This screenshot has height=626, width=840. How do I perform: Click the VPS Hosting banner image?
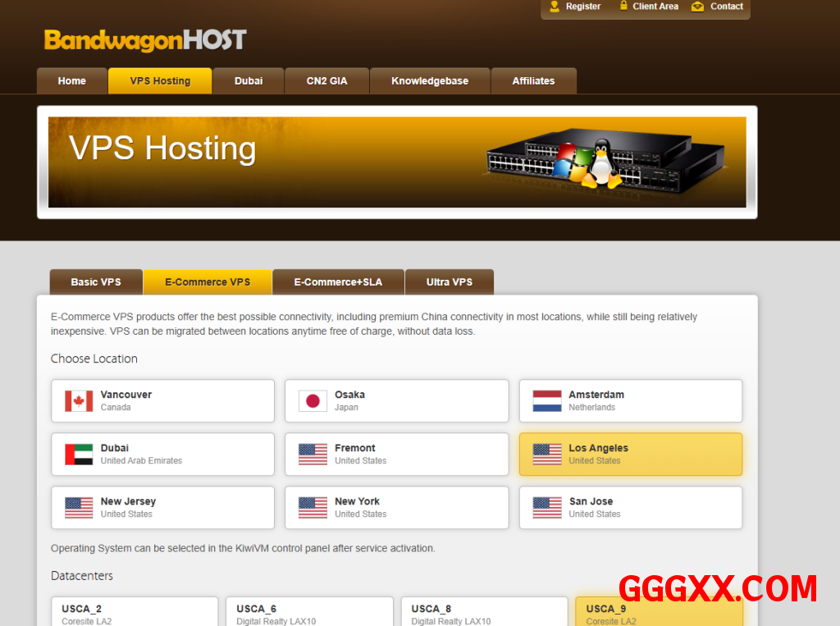click(x=397, y=162)
